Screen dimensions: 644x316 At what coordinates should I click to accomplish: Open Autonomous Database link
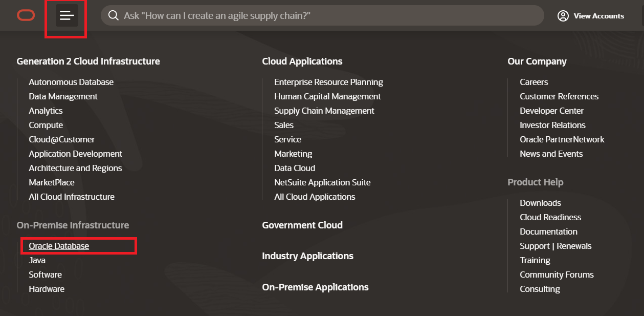pos(71,82)
